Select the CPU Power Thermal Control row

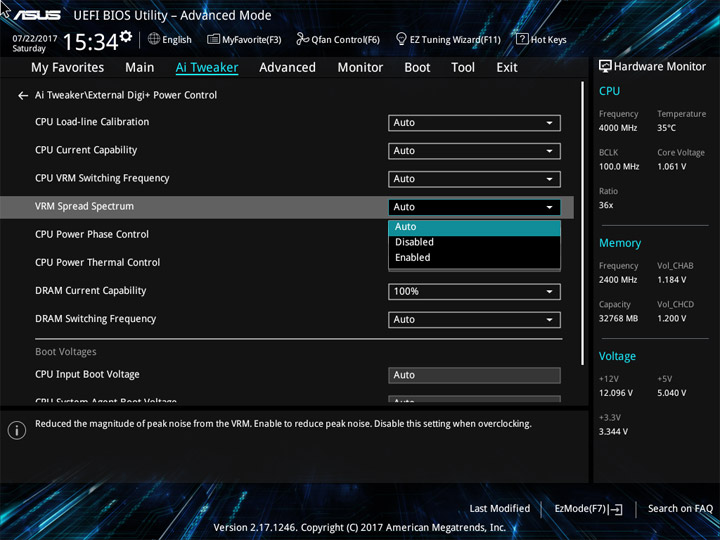coord(97,262)
